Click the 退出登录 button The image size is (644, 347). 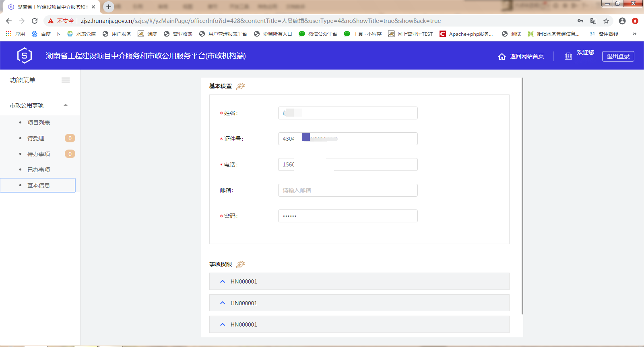click(618, 56)
